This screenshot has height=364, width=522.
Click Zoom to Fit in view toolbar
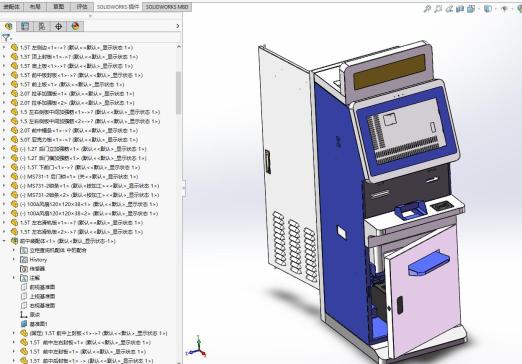coord(427,9)
